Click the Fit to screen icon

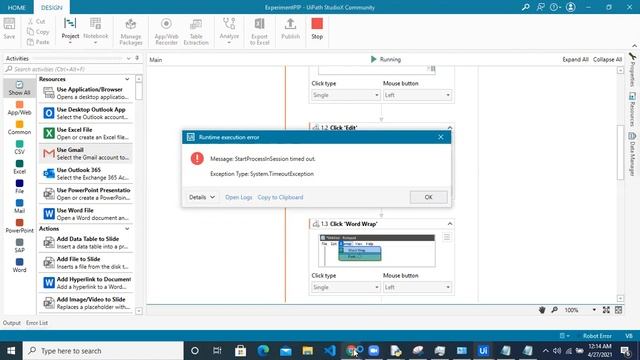click(606, 310)
